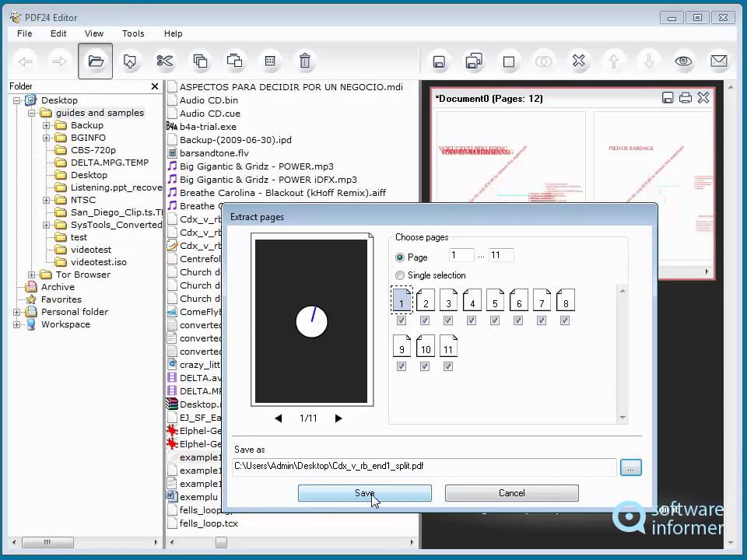Click the envelope send email icon
The height and width of the screenshot is (560, 747).
[719, 61]
